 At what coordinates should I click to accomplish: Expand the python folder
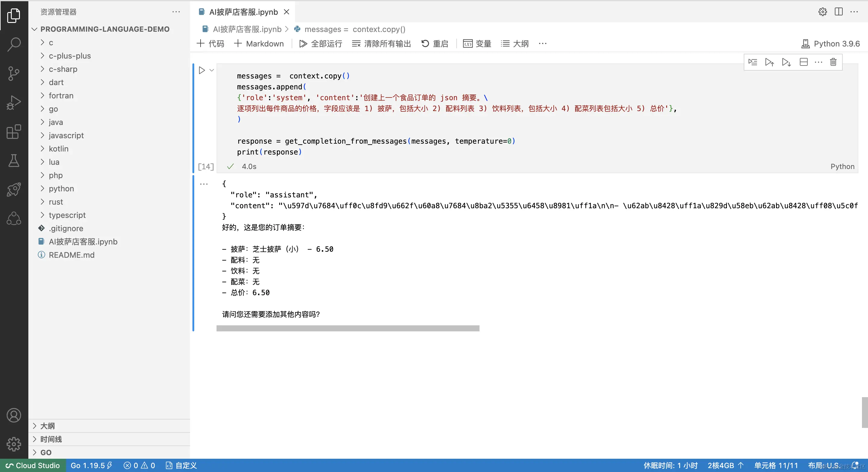pyautogui.click(x=61, y=188)
